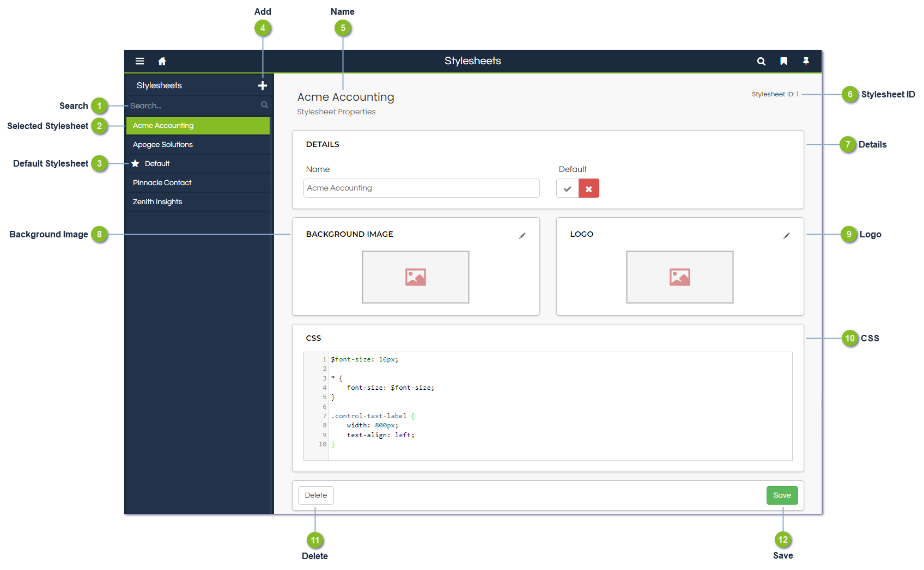
Task: Edit Logo with pencil icon
Action: click(786, 235)
